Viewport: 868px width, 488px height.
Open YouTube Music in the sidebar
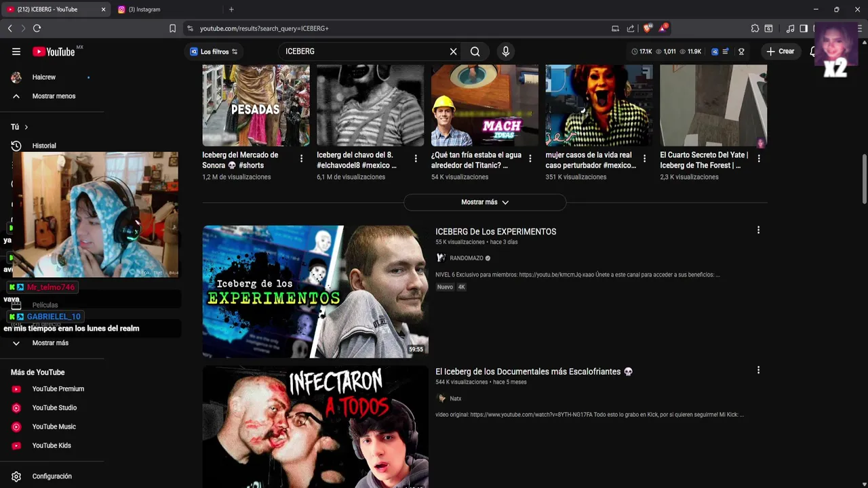click(x=54, y=427)
